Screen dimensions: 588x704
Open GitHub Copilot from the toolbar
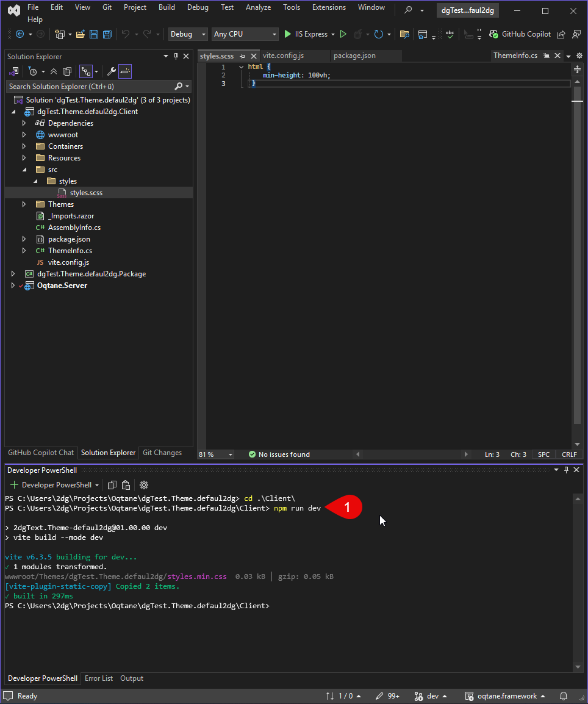(x=520, y=34)
